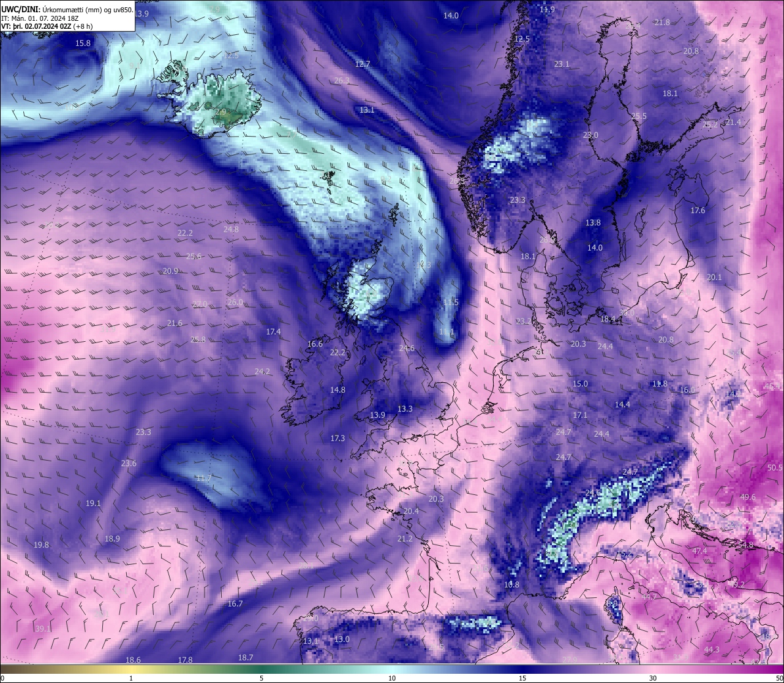
Task: Select the 20.3 value over northern Germany
Action: pos(578,344)
